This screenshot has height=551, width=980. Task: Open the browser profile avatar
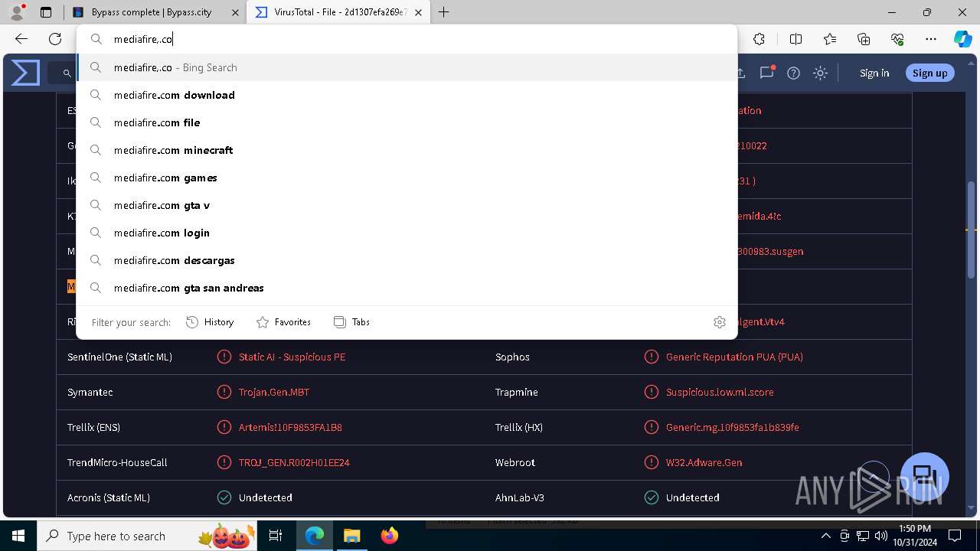17,12
